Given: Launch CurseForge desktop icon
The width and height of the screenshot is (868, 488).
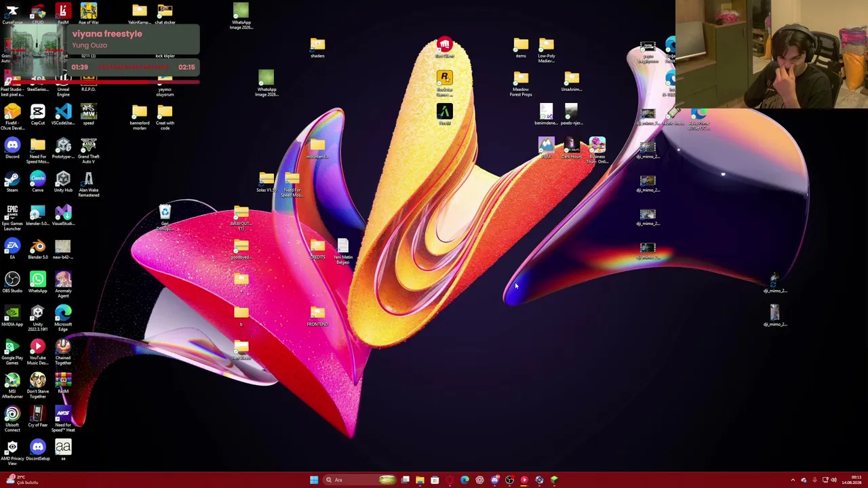Looking at the screenshot, I should point(12,12).
